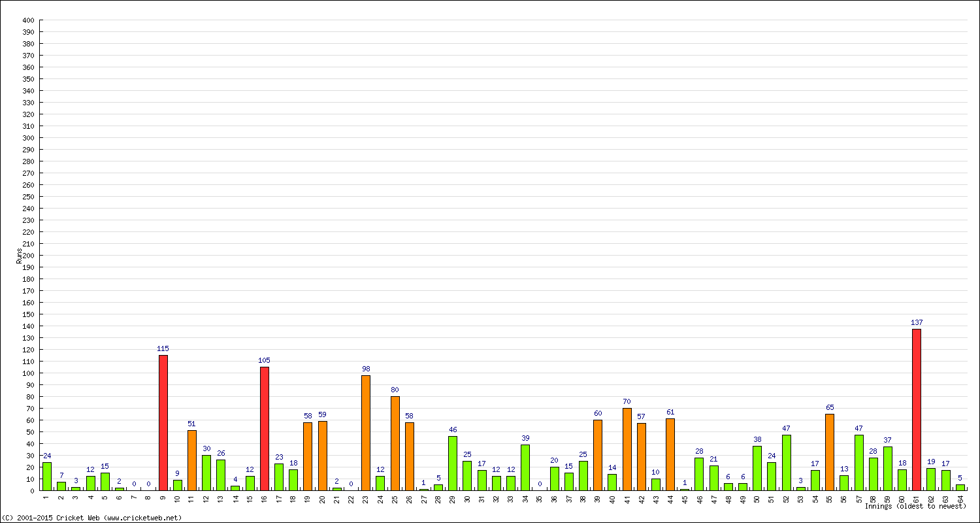
Task: Click the 46 value label above green bar
Action: [x=453, y=430]
